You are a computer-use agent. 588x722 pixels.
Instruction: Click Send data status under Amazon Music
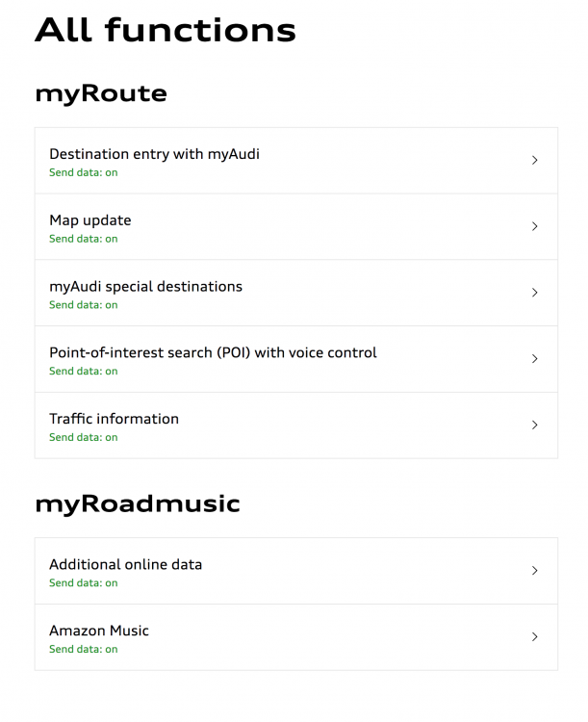(x=84, y=649)
